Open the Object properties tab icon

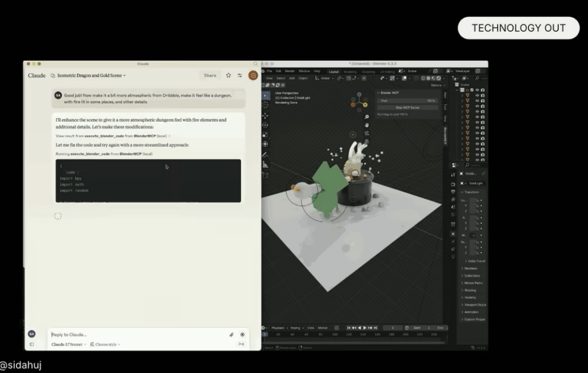pos(453,234)
